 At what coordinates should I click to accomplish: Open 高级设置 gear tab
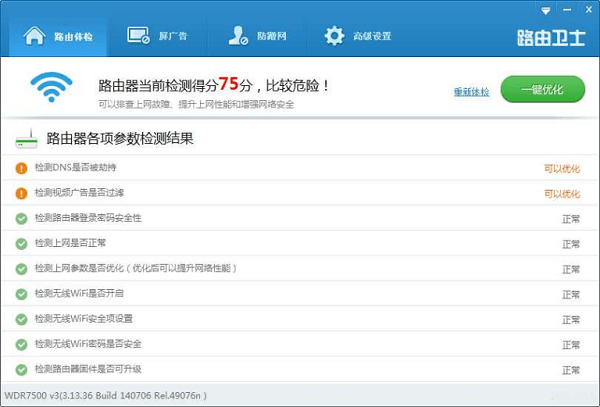coord(357,37)
